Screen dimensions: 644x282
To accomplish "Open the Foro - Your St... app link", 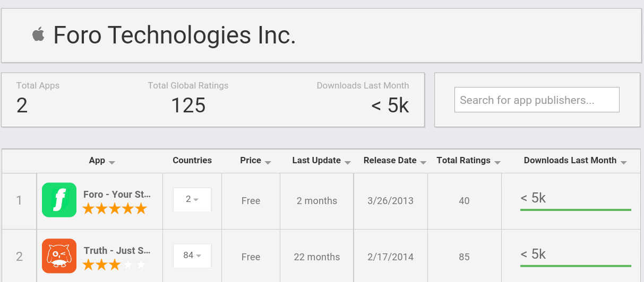I will pyautogui.click(x=117, y=195).
